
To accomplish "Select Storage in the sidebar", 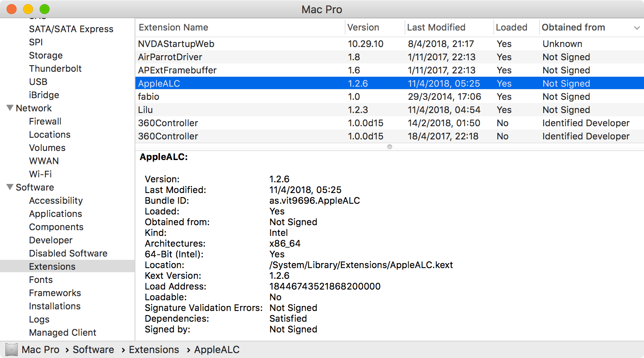I will [46, 55].
